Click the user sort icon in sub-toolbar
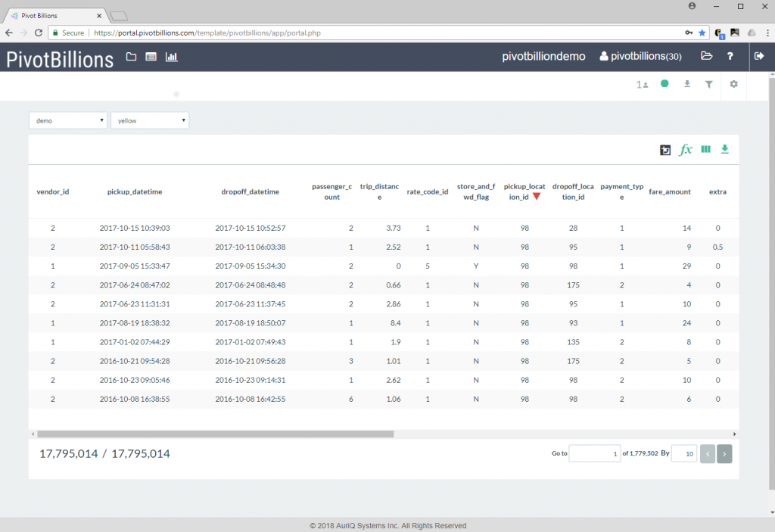775x532 pixels. pos(642,85)
